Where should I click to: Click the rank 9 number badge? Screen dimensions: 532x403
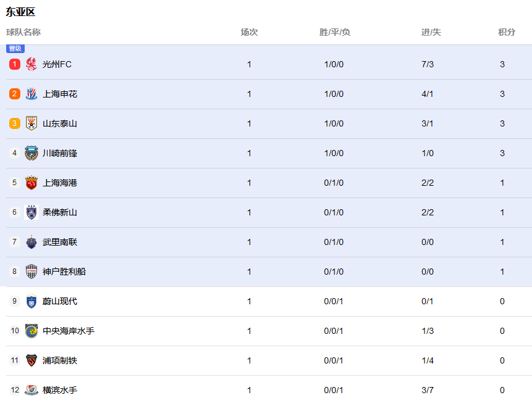pos(15,301)
